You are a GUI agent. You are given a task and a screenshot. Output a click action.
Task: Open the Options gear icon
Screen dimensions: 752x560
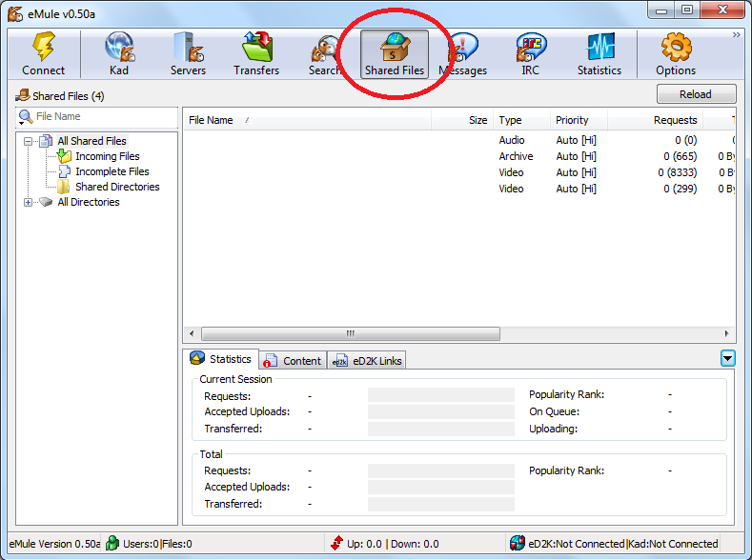point(676,47)
